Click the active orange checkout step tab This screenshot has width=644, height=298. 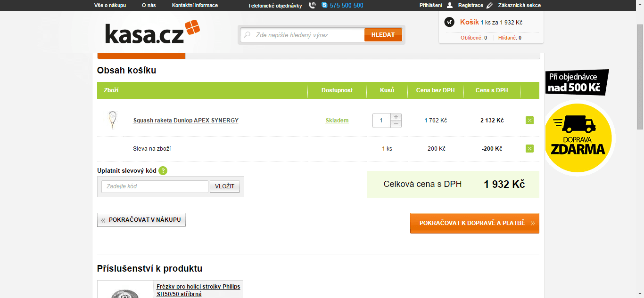click(x=141, y=56)
